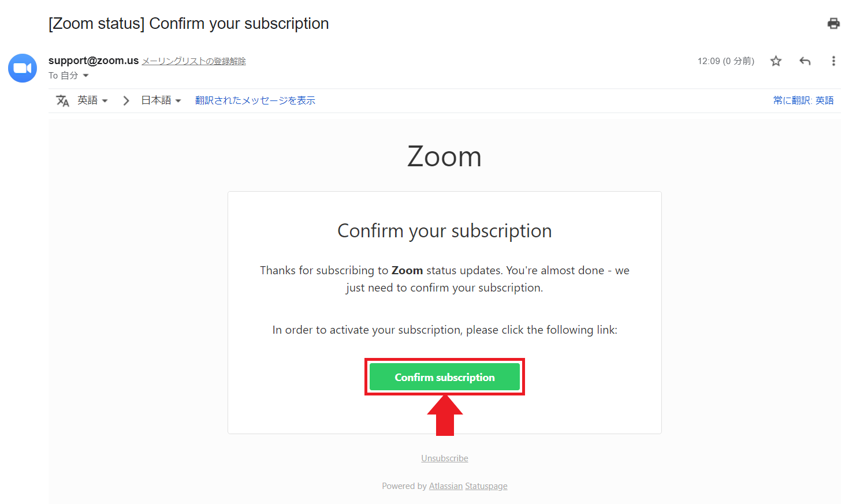Click the sender address support@zoom.us
This screenshot has height=504, width=845.
[x=94, y=61]
